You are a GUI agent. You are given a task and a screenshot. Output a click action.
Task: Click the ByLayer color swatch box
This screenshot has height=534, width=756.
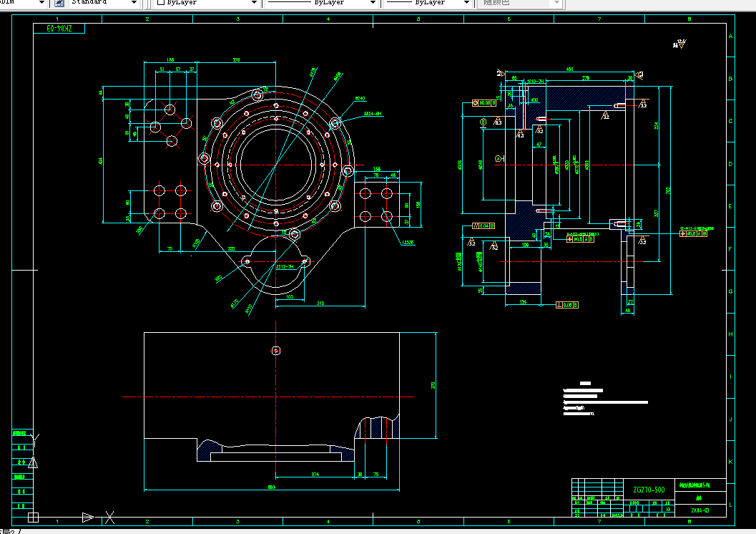click(160, 2)
